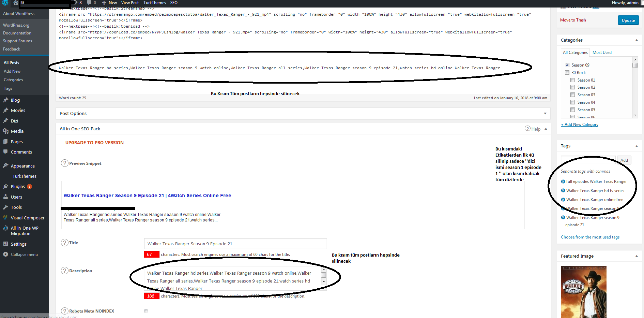Click the Featured Image thumbnail
The height and width of the screenshot is (318, 644).
(584, 292)
